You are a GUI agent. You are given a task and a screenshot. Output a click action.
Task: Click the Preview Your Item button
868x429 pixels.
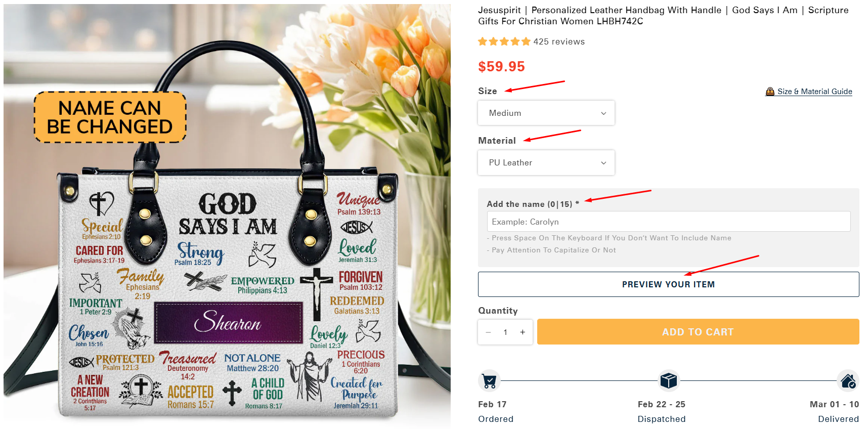pyautogui.click(x=668, y=284)
